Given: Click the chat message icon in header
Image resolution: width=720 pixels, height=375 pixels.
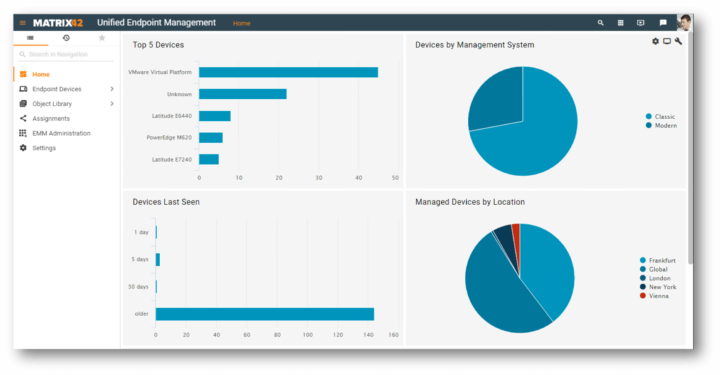Looking at the screenshot, I should point(663,22).
